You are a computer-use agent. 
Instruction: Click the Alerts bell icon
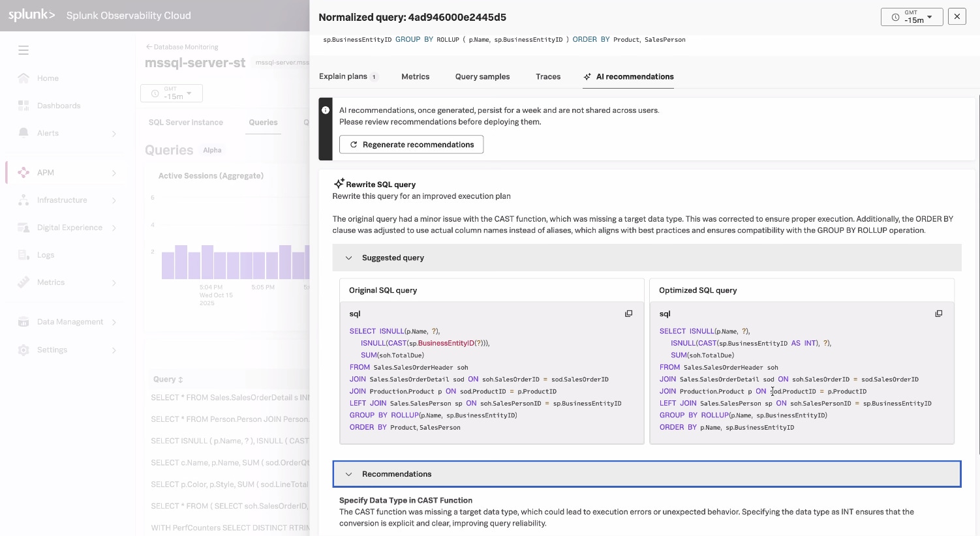23,133
